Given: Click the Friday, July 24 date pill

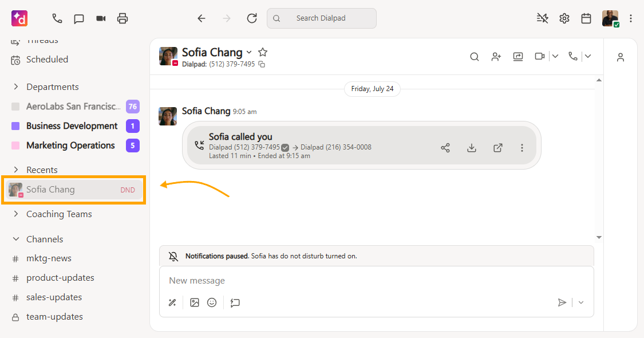Looking at the screenshot, I should 372,89.
